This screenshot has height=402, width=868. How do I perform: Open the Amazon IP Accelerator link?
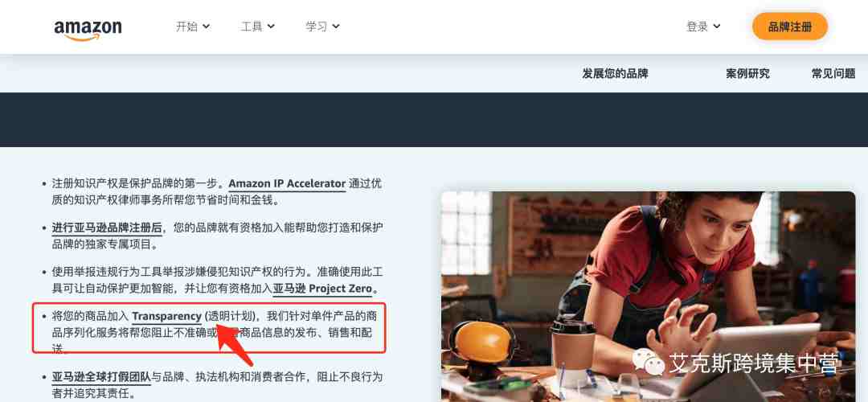click(x=287, y=184)
